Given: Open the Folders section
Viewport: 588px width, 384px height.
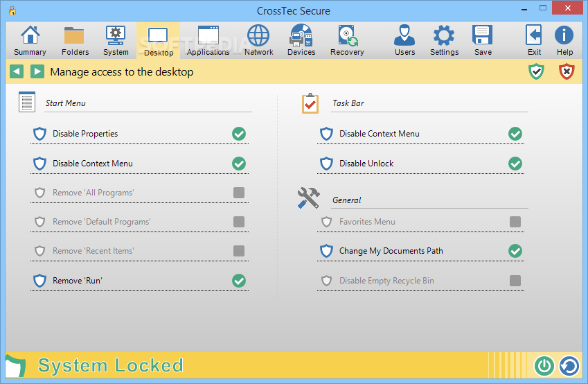Looking at the screenshot, I should pyautogui.click(x=75, y=40).
